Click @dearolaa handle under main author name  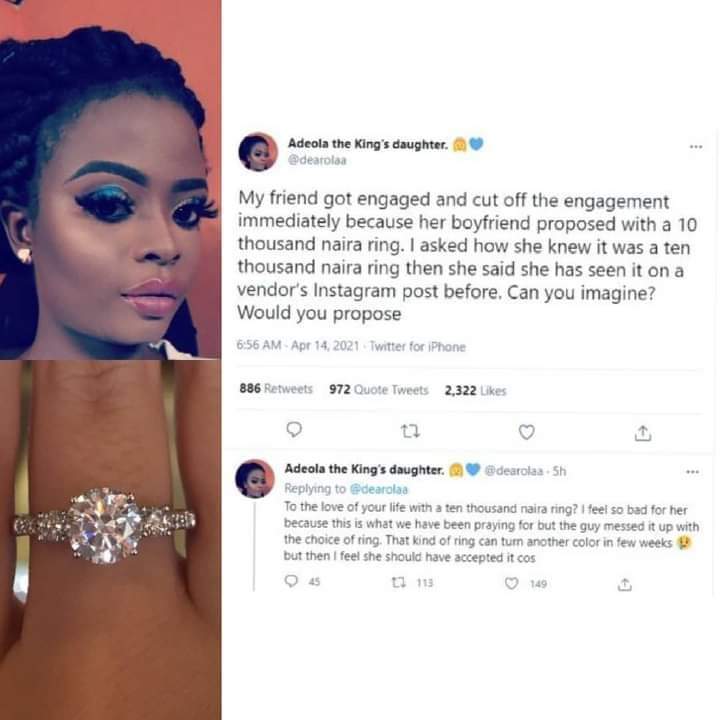pyautogui.click(x=317, y=160)
